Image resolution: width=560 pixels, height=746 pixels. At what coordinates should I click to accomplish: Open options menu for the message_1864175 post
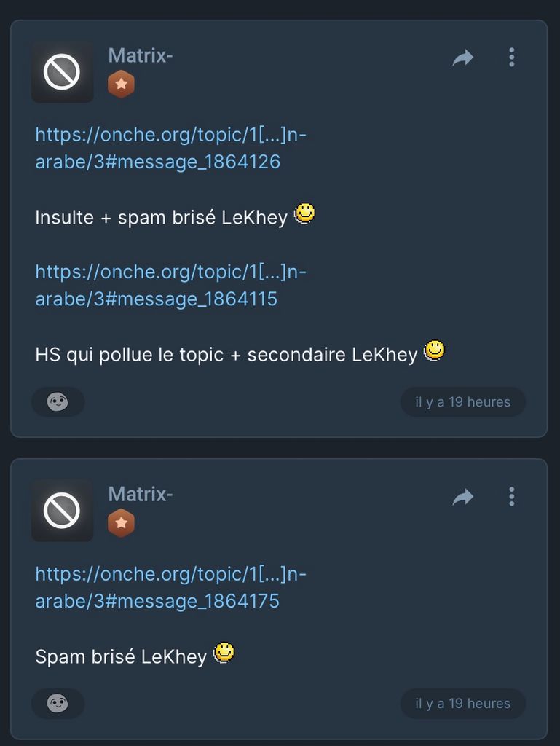tap(512, 497)
